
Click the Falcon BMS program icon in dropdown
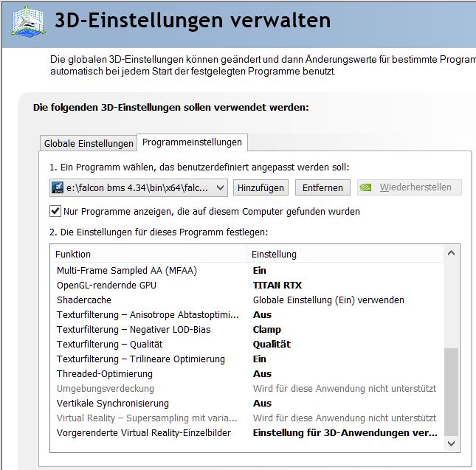click(58, 187)
